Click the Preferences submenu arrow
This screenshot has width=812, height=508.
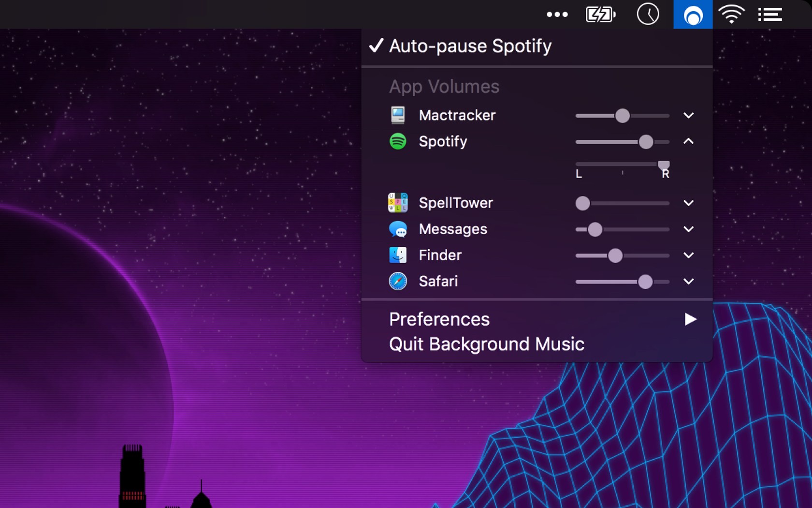(x=691, y=319)
